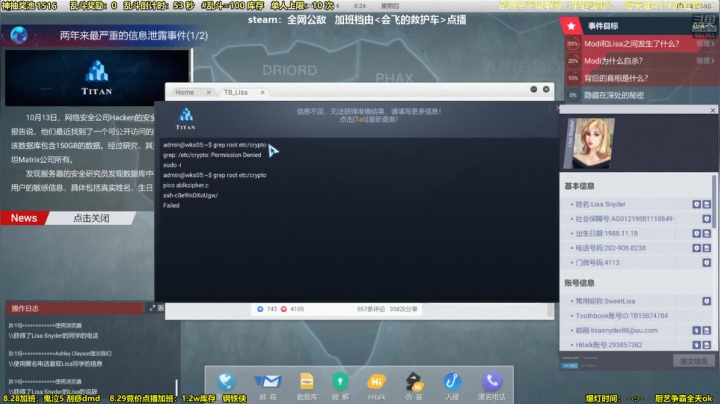
Task: Open 推理 for Modi和Lisa之间发生了什么
Action: pyautogui.click(x=705, y=44)
